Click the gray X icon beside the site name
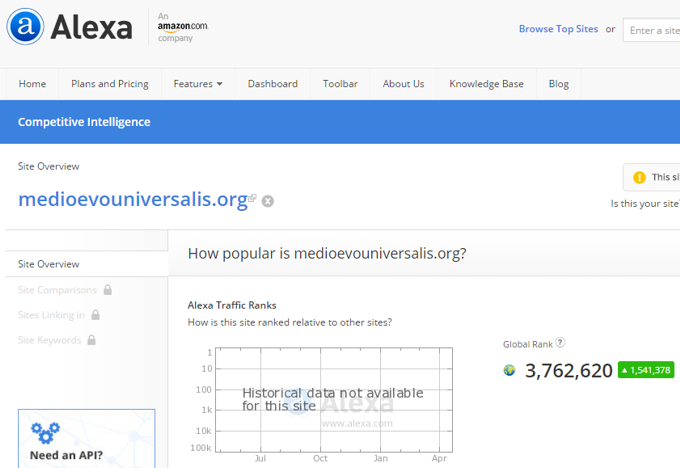 268,201
